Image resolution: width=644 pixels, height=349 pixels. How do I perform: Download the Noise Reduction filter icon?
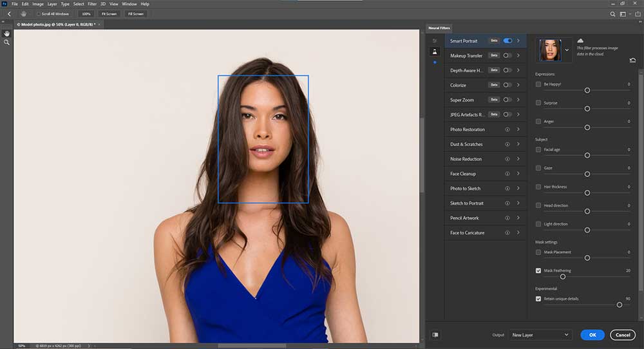pyautogui.click(x=507, y=159)
